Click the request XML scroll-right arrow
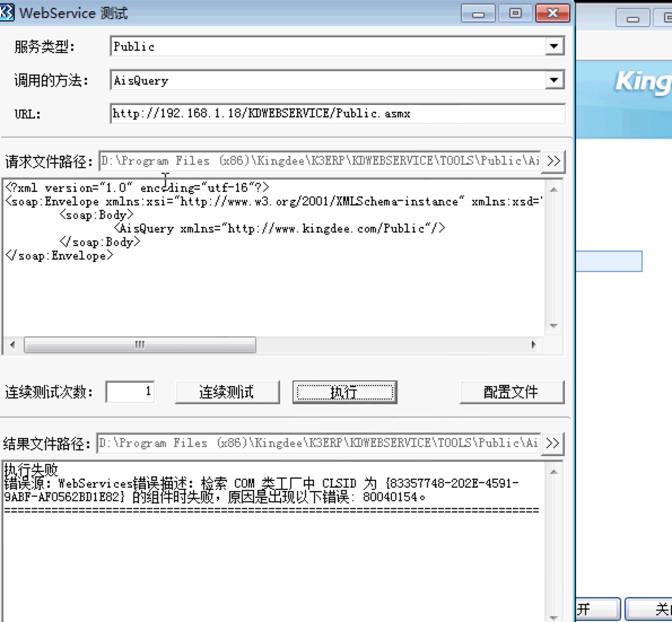The height and width of the screenshot is (622, 672). tap(534, 345)
